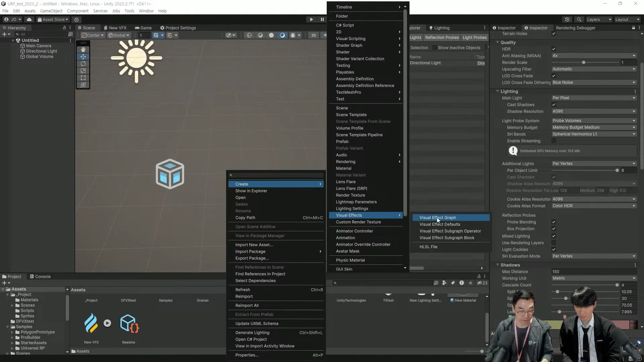
Task: Disable Main Light Cast Shadows checkbox
Action: pos(554,105)
